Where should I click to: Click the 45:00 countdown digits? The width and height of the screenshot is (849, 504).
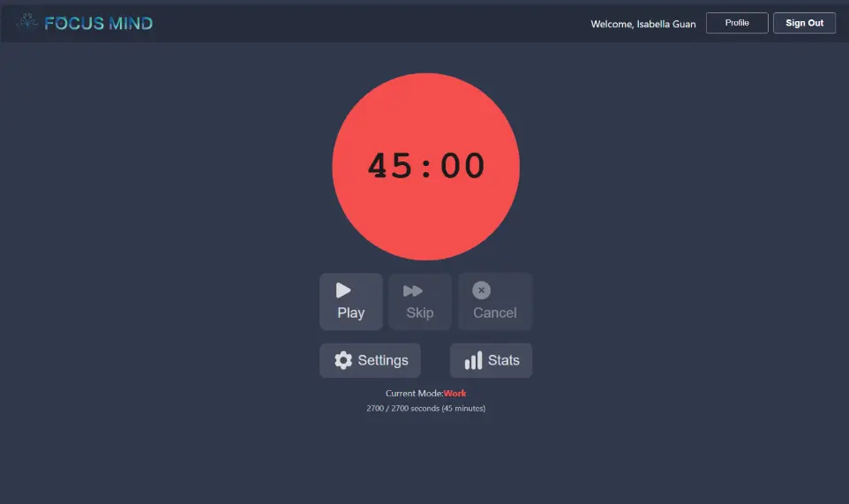click(426, 166)
